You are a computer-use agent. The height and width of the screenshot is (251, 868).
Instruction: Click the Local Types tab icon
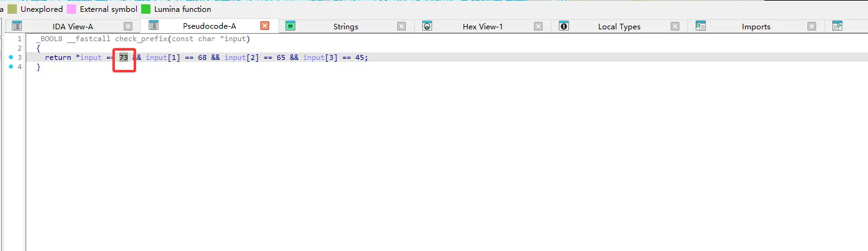(564, 26)
